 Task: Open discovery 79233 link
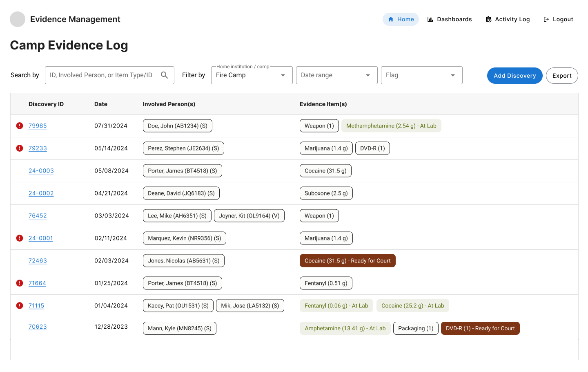[38, 148]
